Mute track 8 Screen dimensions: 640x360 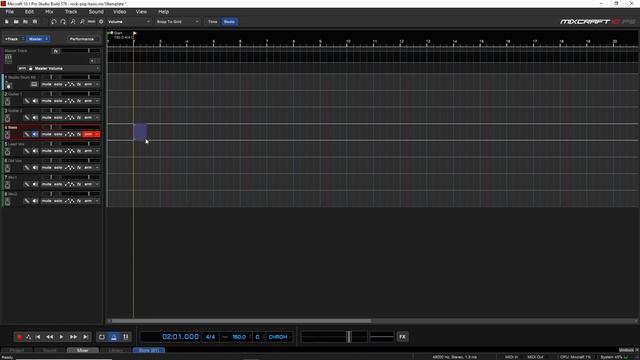tap(47, 201)
